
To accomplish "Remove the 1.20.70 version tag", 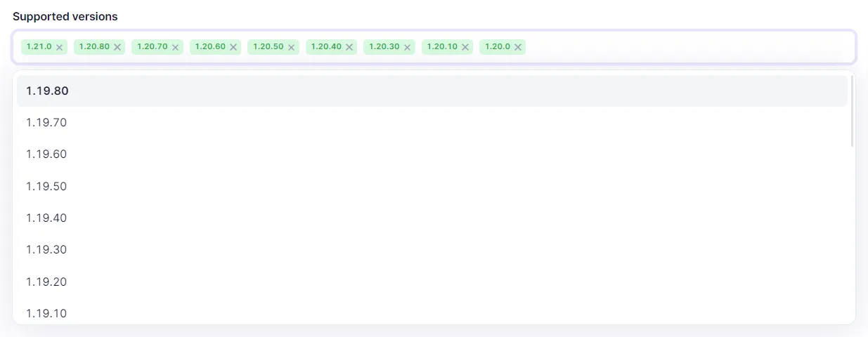I will 176,47.
